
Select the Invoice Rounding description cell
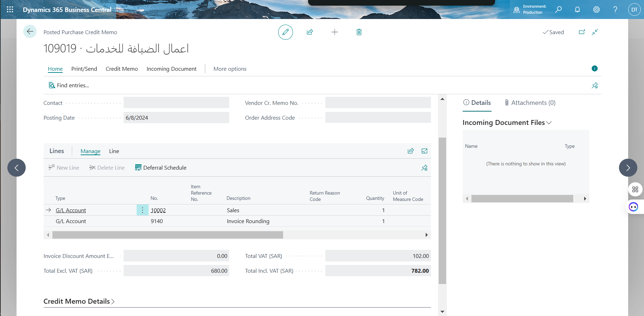pos(248,221)
